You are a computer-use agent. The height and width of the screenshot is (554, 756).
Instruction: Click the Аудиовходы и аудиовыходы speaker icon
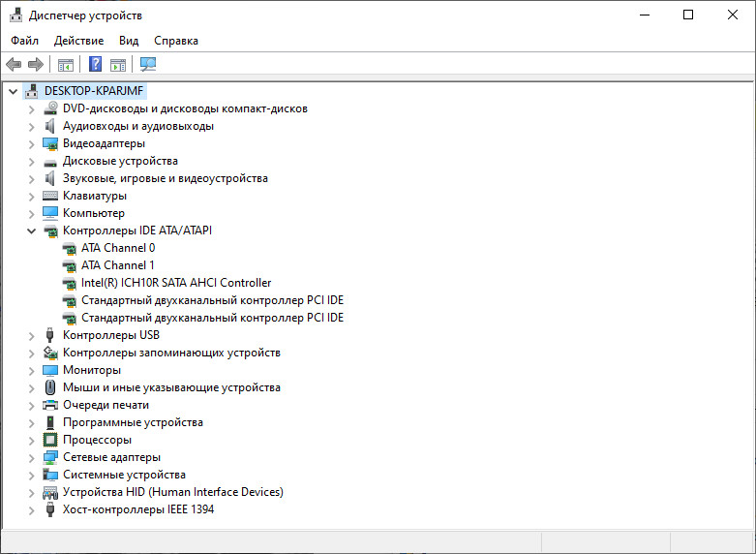coord(50,126)
